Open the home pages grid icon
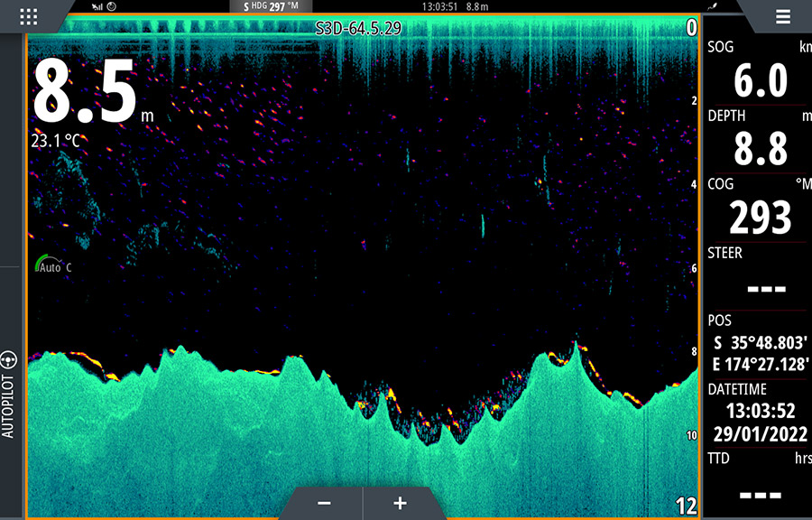 pyautogui.click(x=28, y=16)
